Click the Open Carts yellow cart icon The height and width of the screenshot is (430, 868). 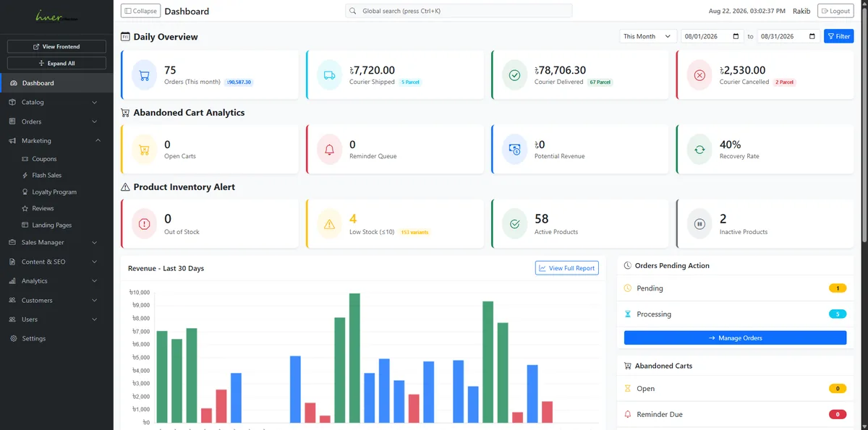[145, 150]
